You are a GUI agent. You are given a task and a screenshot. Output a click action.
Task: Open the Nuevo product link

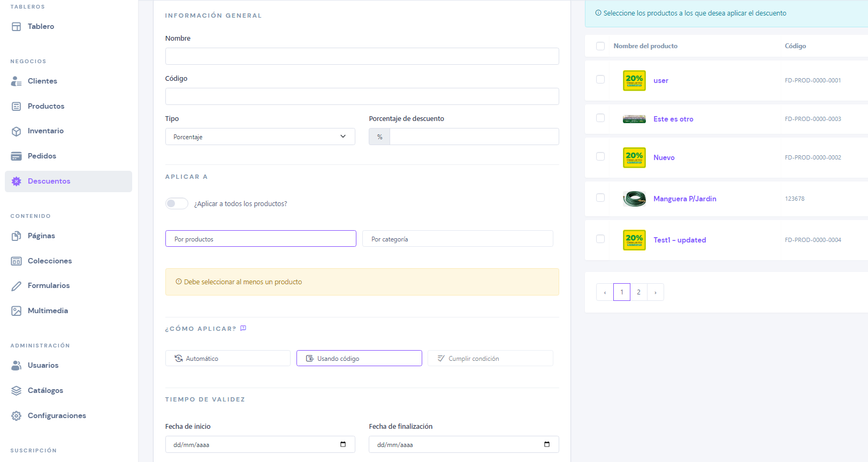[664, 158]
